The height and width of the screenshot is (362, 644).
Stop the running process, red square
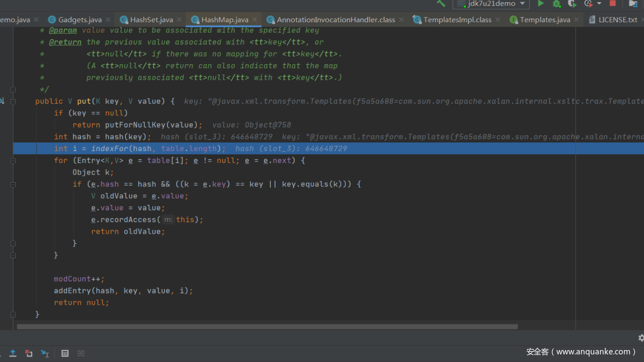[x=613, y=4]
